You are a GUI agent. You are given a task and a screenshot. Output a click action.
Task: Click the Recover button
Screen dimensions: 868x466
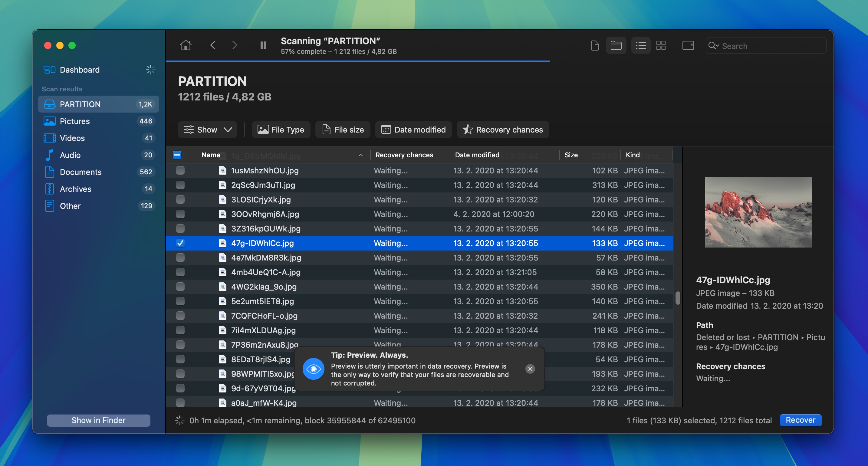(801, 420)
